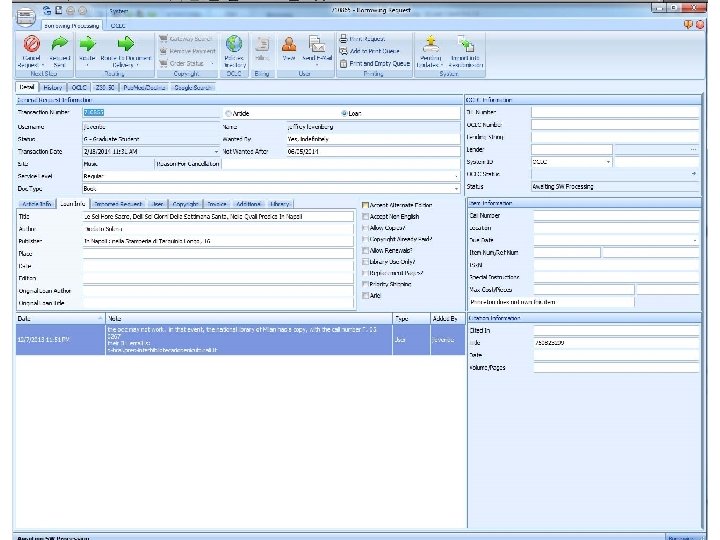Switch to the History tab
This screenshot has height=540, width=720.
54,88
